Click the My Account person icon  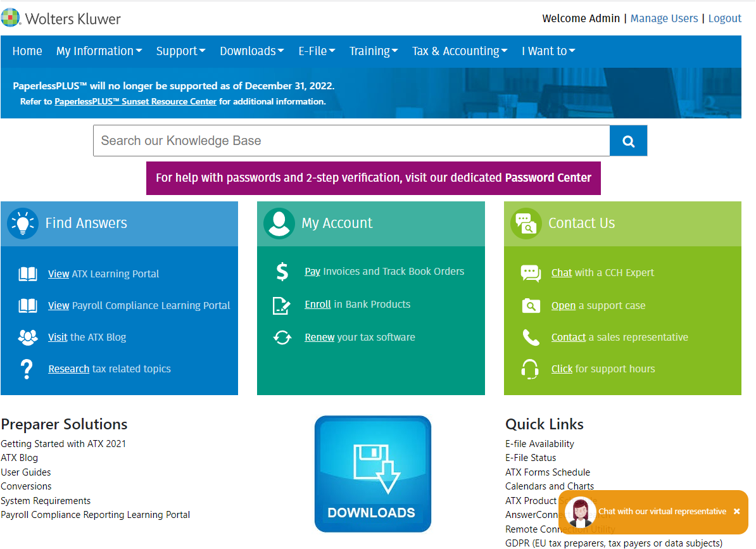coord(279,224)
